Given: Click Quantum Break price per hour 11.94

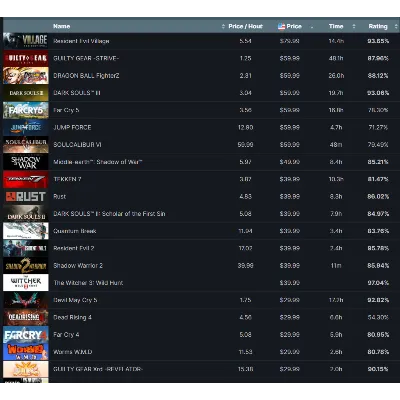Looking at the screenshot, I should pos(245,231).
